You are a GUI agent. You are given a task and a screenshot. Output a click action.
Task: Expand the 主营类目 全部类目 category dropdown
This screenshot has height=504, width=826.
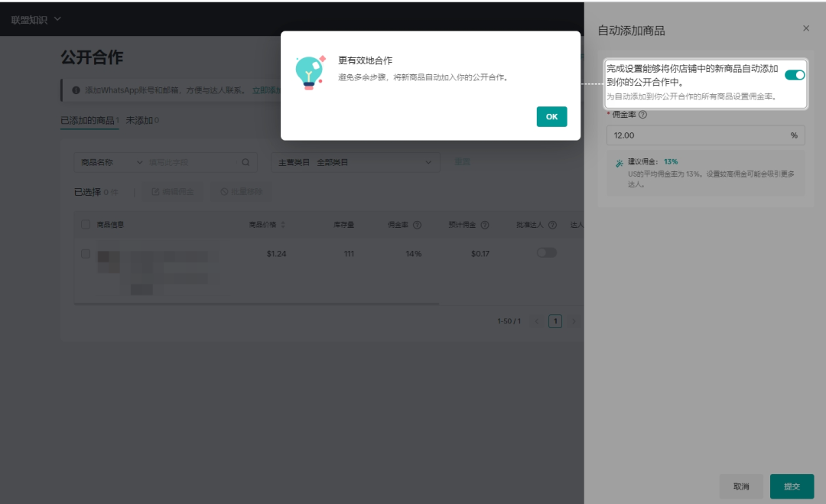click(x=354, y=163)
